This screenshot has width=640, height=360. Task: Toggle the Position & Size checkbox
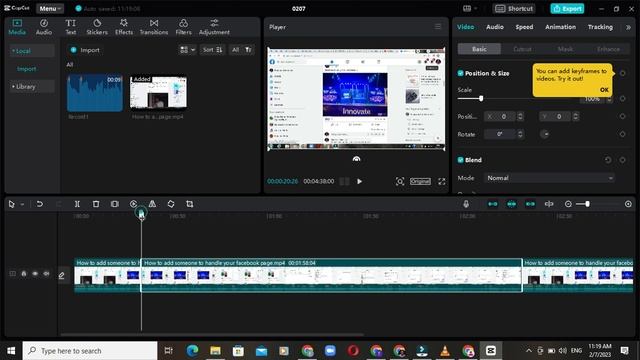click(460, 73)
